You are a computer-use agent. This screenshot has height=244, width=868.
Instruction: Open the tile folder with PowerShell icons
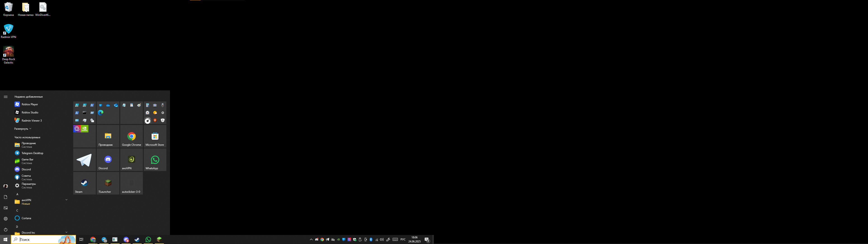[84, 113]
